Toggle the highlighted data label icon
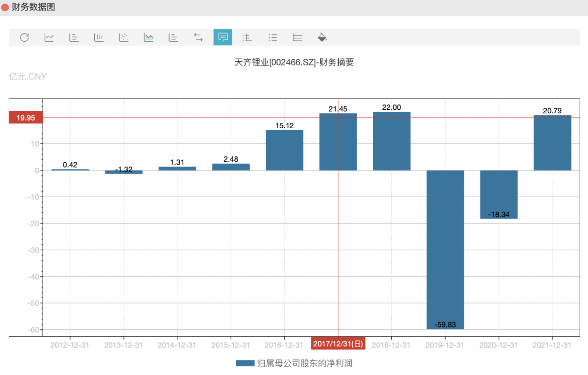588x375 pixels. (223, 37)
